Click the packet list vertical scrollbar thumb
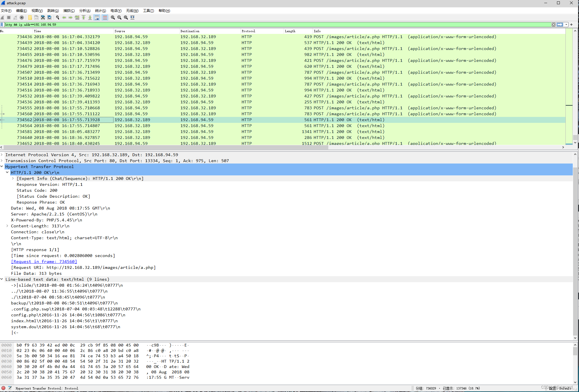The image size is (579, 392). click(x=575, y=137)
